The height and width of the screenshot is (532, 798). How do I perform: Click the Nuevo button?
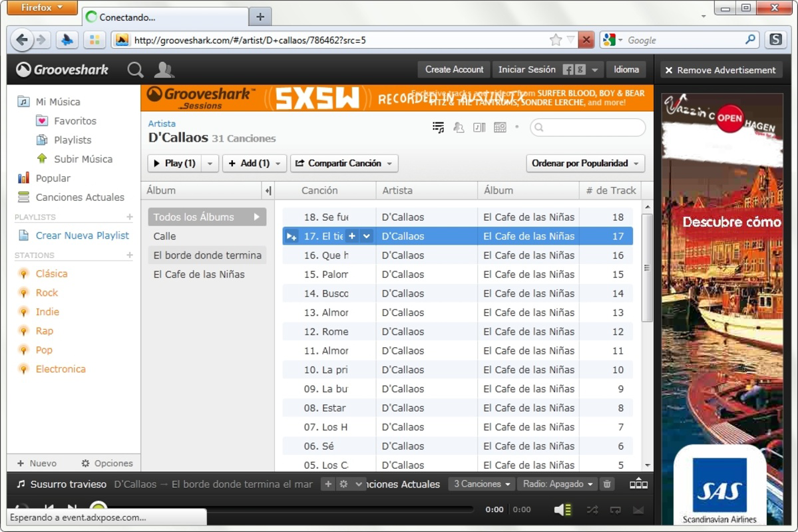pyautogui.click(x=37, y=464)
